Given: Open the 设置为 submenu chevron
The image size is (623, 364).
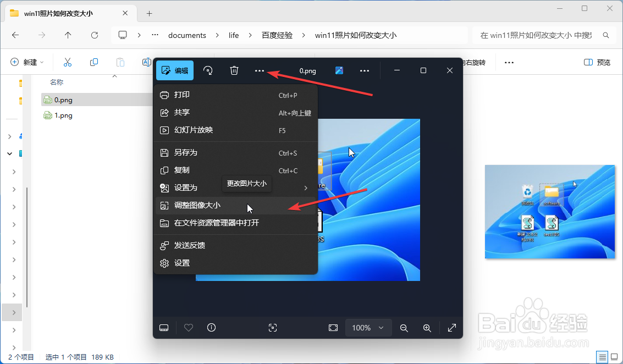Looking at the screenshot, I should (x=306, y=187).
